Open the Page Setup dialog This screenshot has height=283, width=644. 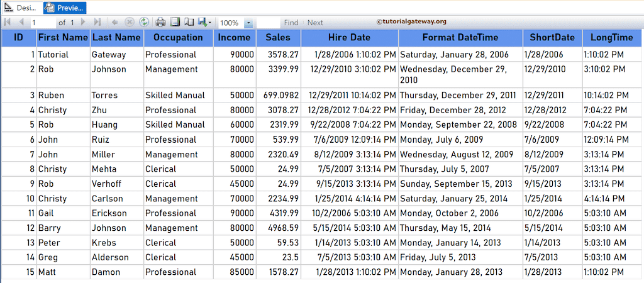[x=189, y=23]
